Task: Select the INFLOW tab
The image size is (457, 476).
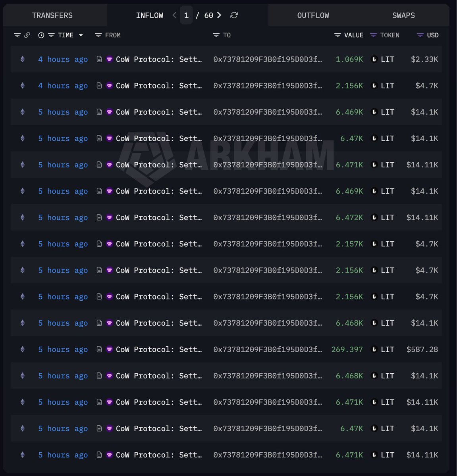Action: pos(149,15)
